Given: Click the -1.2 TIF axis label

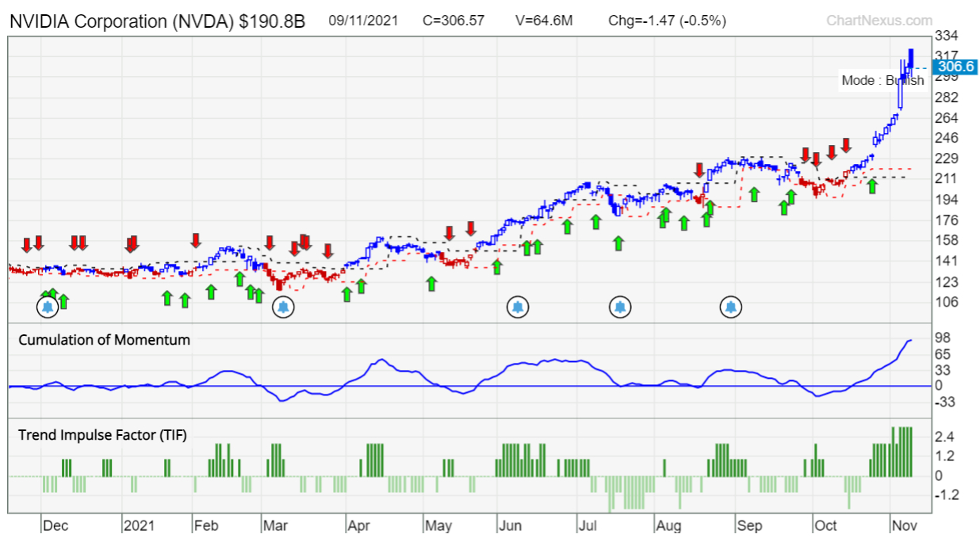Looking at the screenshot, I should click(x=946, y=495).
